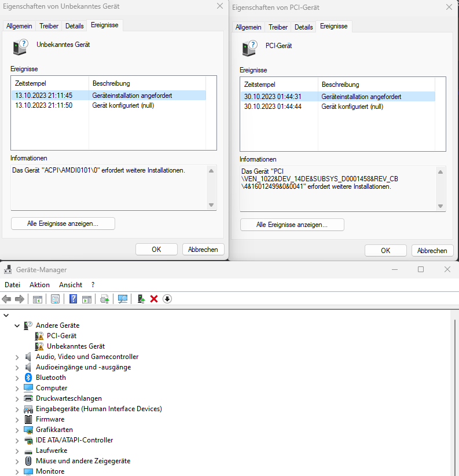Click the Update driver gear icon
459x476 pixels.
pyautogui.click(x=105, y=299)
